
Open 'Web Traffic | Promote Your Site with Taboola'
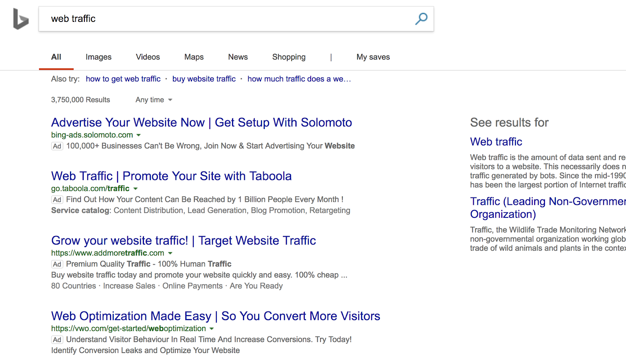pos(171,176)
